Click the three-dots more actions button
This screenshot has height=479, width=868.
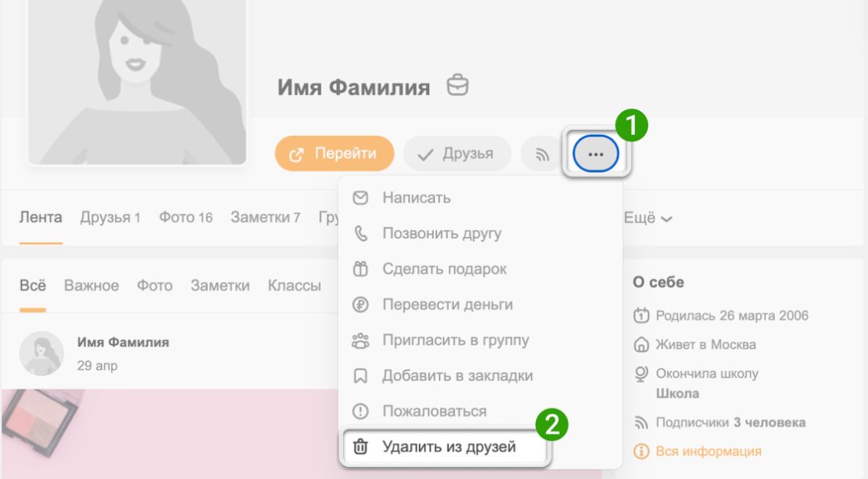596,154
